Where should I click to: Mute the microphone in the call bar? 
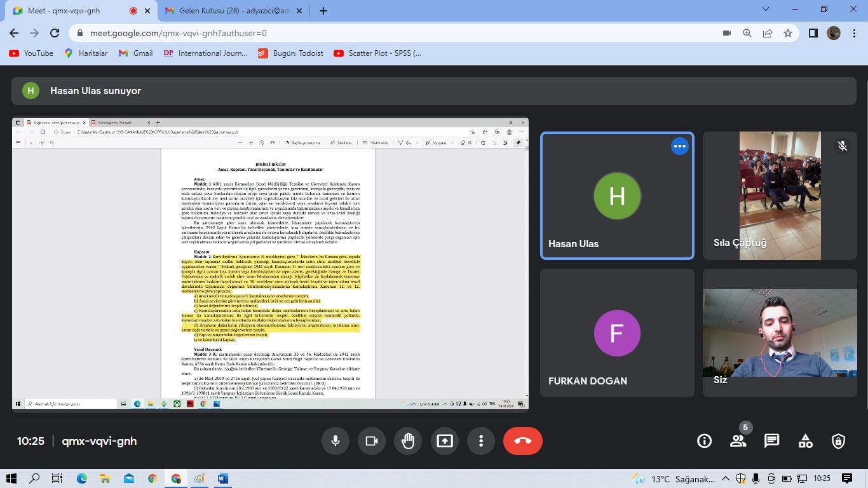pos(335,441)
